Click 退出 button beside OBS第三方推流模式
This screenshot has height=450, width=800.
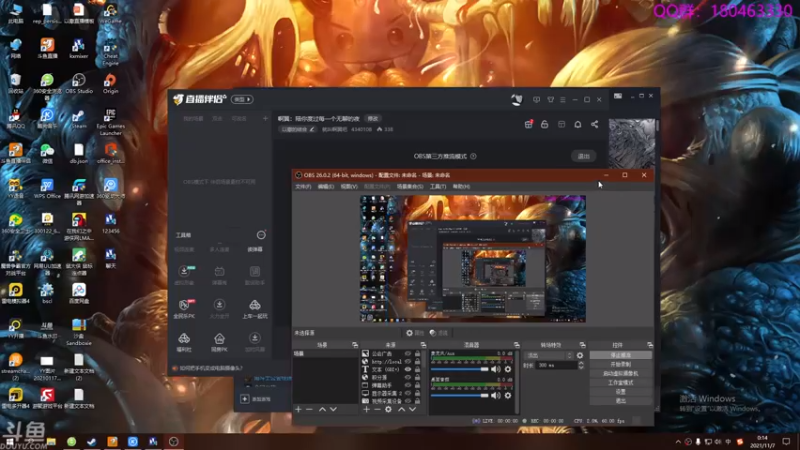coord(583,156)
